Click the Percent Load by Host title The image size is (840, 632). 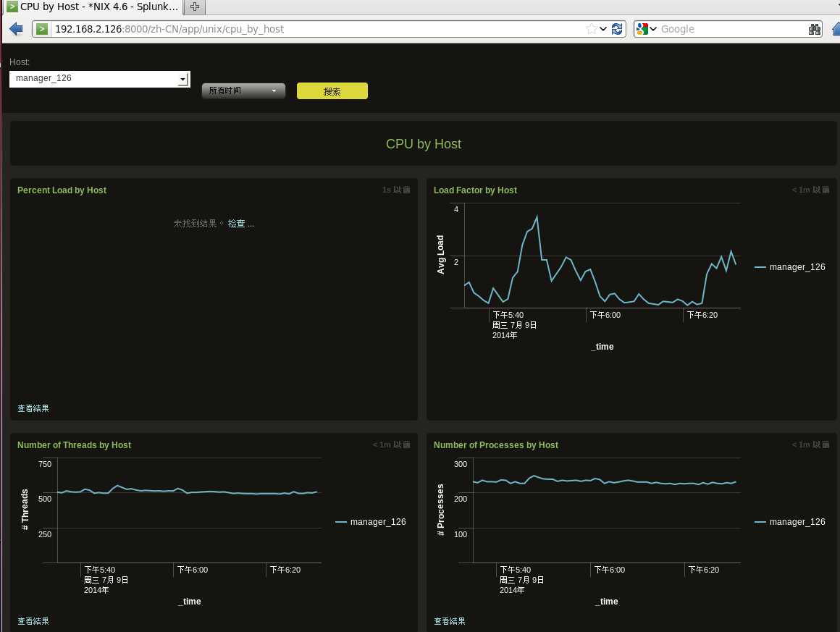(x=62, y=190)
